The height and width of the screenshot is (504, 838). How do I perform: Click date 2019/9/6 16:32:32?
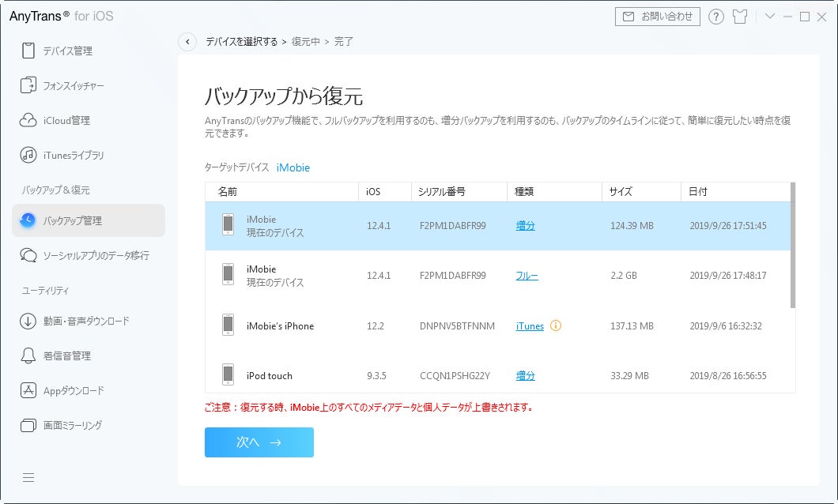click(x=726, y=326)
